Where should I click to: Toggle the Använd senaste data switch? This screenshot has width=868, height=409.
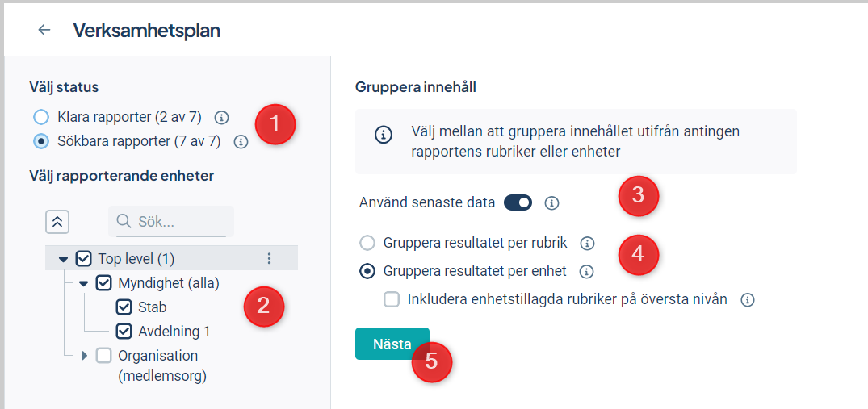click(518, 202)
